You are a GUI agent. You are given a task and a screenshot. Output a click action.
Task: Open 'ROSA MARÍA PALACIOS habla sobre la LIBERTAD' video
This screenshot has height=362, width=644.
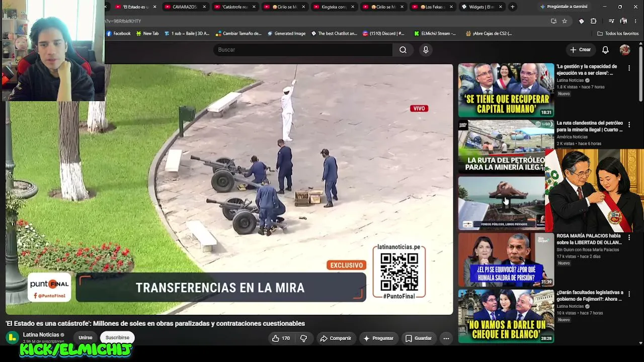[589, 239]
